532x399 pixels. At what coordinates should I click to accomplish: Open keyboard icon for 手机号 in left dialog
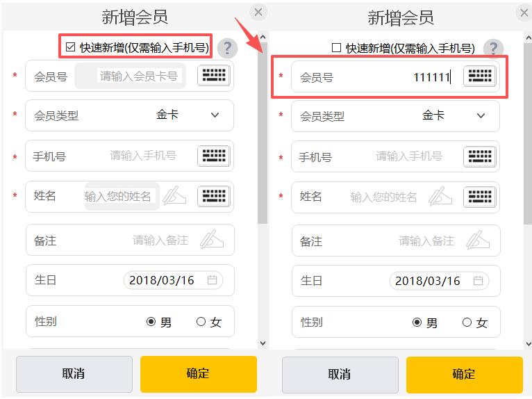click(213, 156)
